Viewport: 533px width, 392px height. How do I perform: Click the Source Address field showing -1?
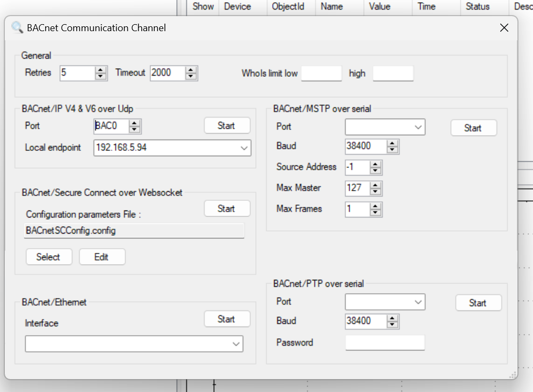coord(357,168)
